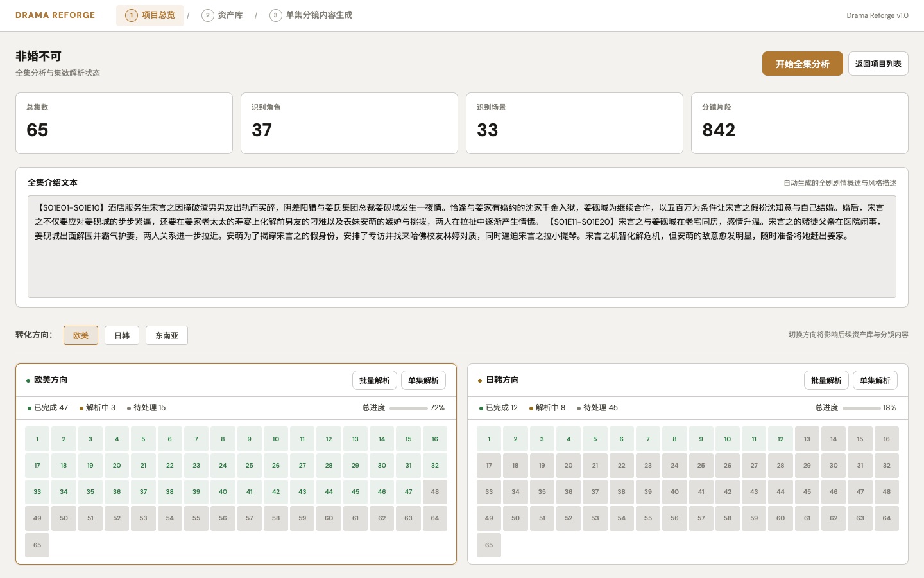The height and width of the screenshot is (578, 924).
Task: Click the 解析中 8 status in 日韩方向
Action: pos(547,408)
